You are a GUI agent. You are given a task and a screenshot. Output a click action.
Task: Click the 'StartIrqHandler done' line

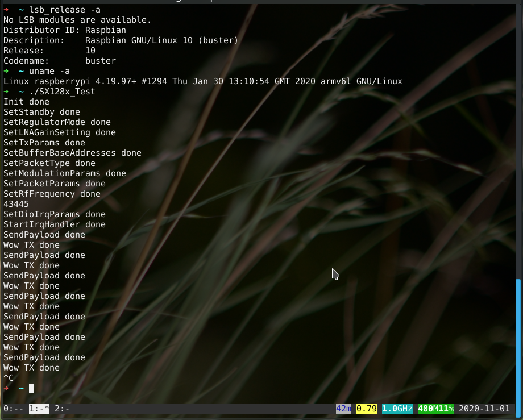[x=55, y=224]
